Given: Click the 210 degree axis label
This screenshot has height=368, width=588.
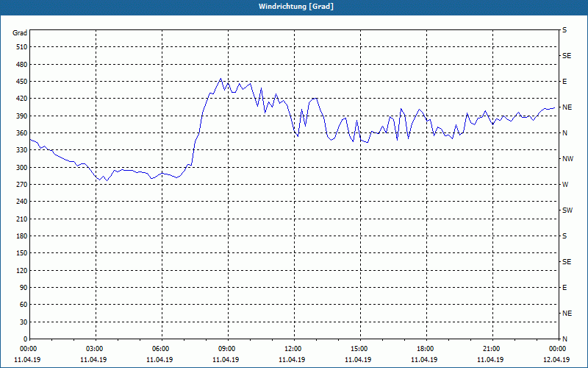Looking at the screenshot, I should 22,219.
